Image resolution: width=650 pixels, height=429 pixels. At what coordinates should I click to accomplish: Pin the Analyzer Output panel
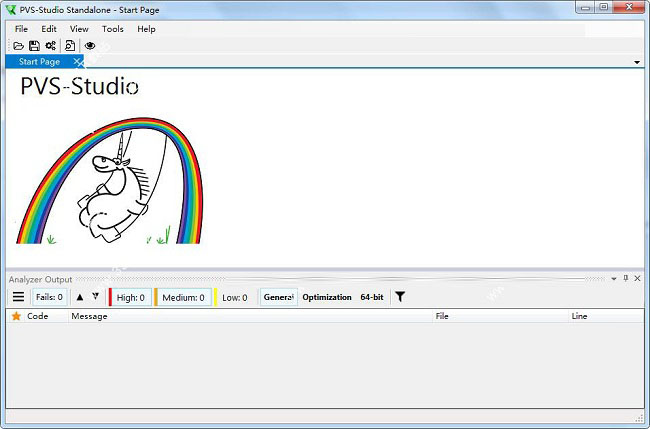626,279
